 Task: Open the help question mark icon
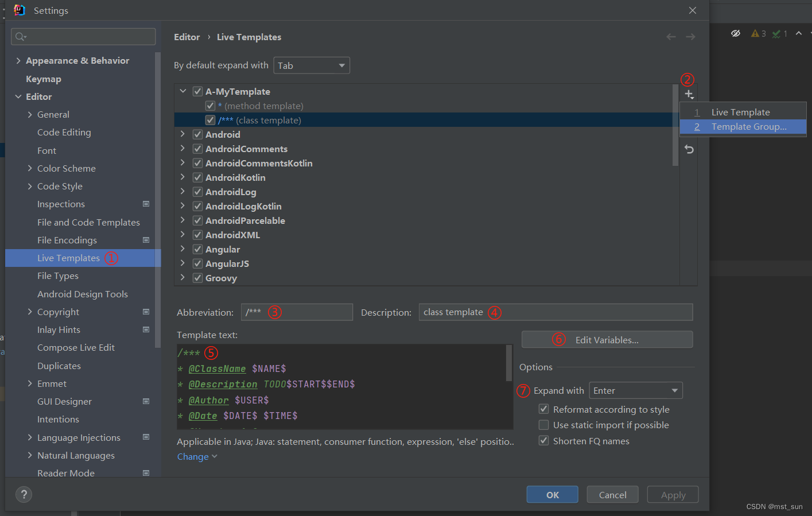(x=24, y=495)
